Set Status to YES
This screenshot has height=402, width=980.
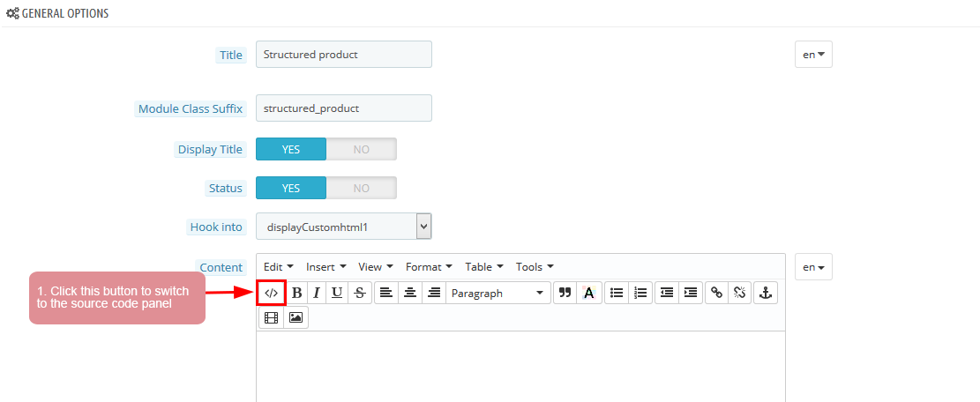point(290,188)
